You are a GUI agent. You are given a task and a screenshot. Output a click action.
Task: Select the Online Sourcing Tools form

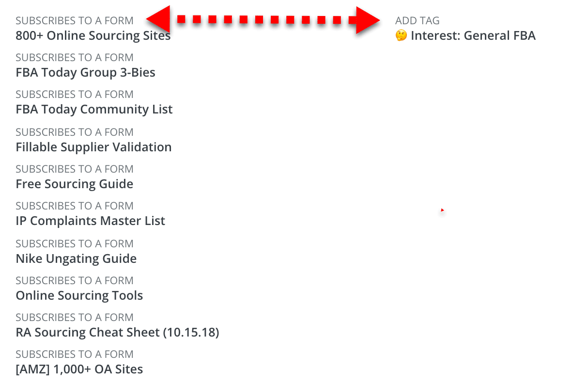(79, 296)
